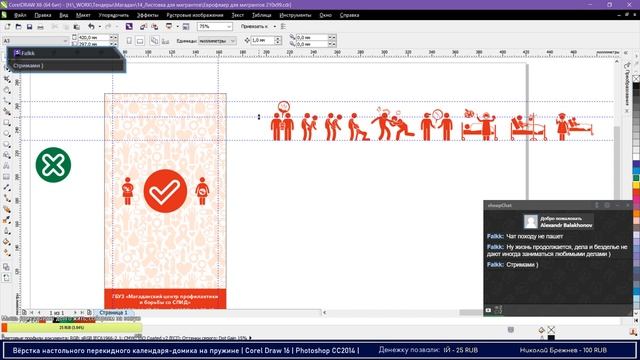Select the Rectangle tool in toolbox
The width and height of the screenshot is (640, 360).
(x=7, y=123)
